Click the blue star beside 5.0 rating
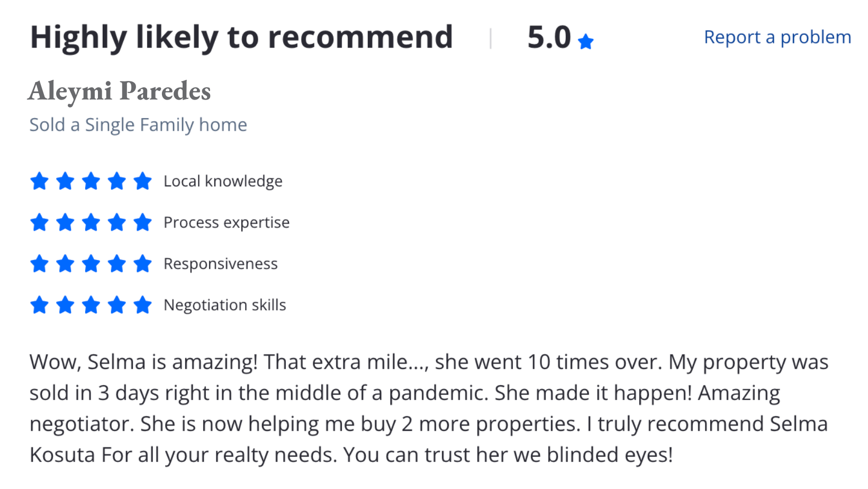 click(x=585, y=41)
